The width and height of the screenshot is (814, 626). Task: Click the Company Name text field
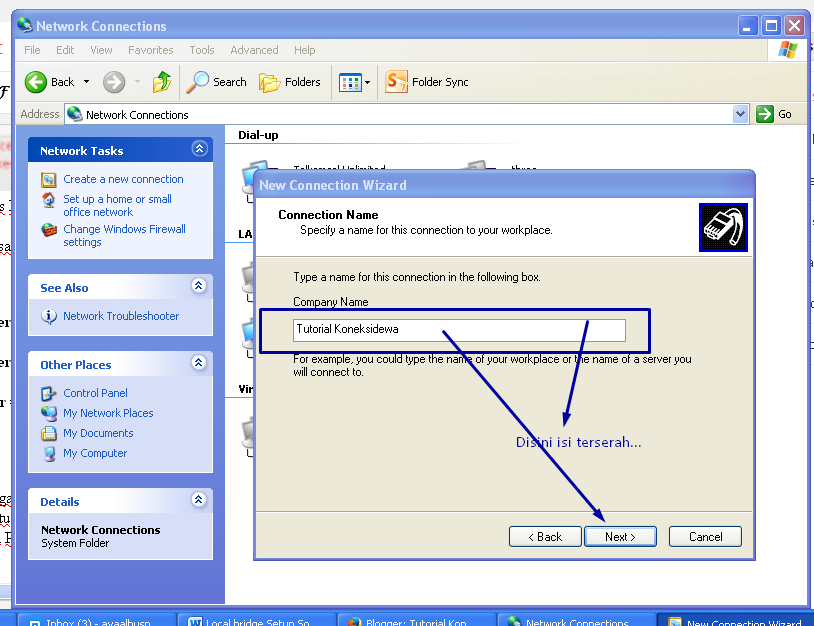[460, 330]
